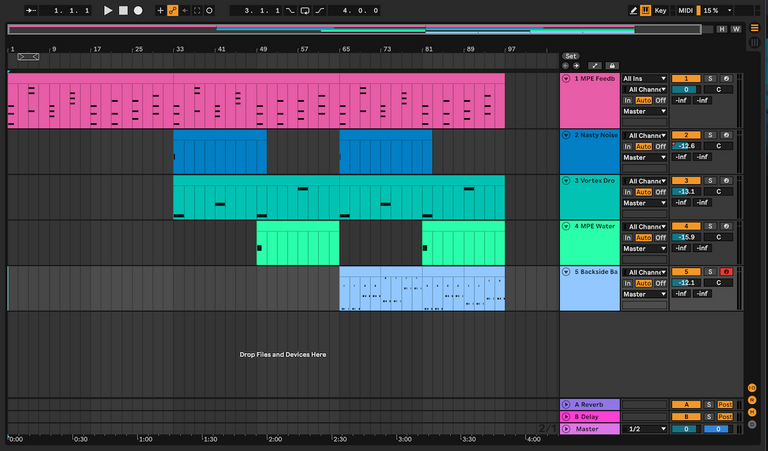Toggle the Lock Envelopes padlock icon
This screenshot has width=768, height=451.
click(612, 66)
